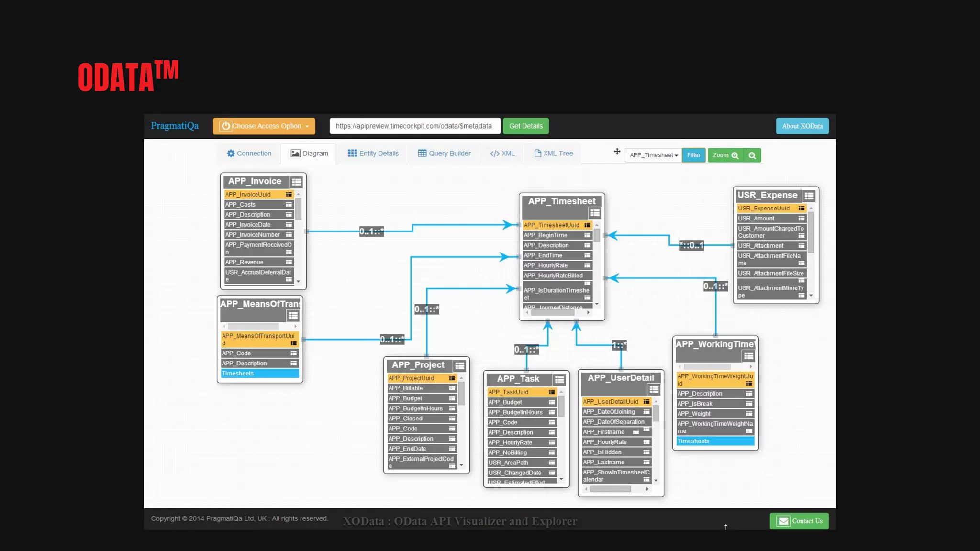Image resolution: width=980 pixels, height=551 pixels.
Task: Click the Contact Us button
Action: (799, 521)
